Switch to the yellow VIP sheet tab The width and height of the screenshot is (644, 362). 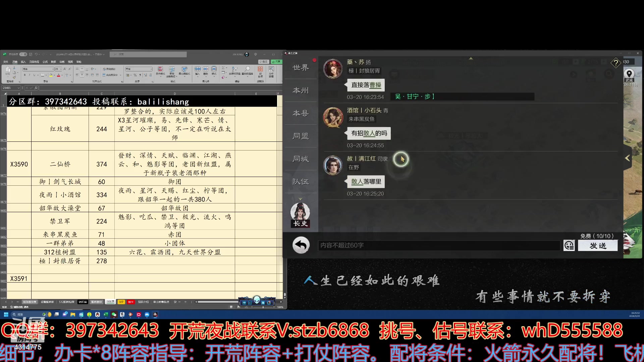pos(121,302)
